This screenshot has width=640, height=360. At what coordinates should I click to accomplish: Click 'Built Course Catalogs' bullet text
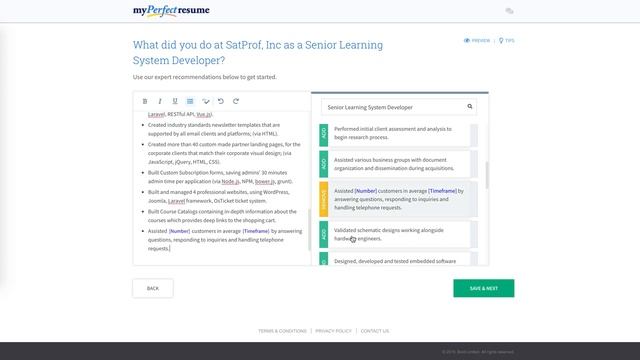click(x=222, y=216)
